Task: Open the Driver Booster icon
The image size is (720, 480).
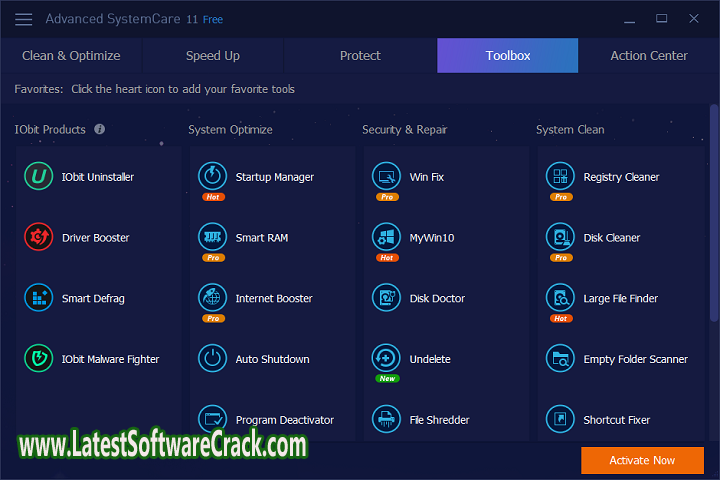Action: 39,237
